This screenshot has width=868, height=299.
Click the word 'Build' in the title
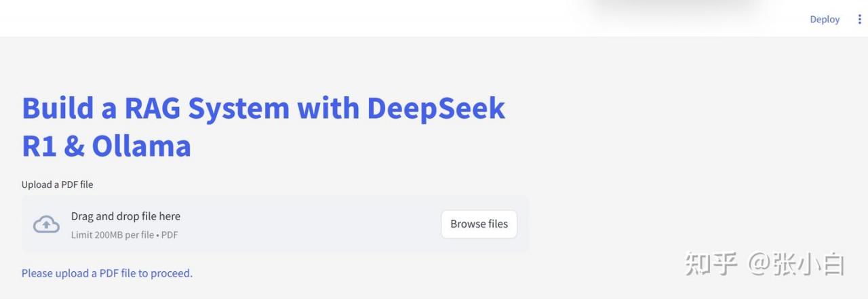coord(58,108)
